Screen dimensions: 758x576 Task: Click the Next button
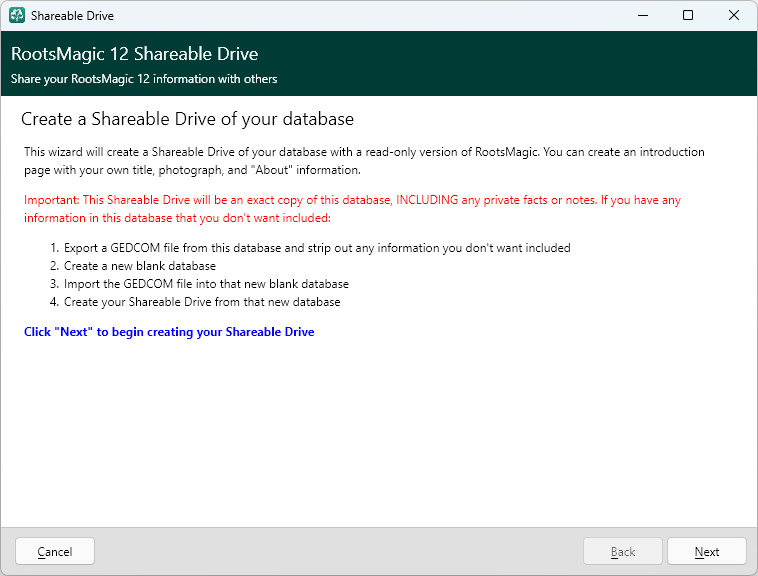tap(707, 551)
